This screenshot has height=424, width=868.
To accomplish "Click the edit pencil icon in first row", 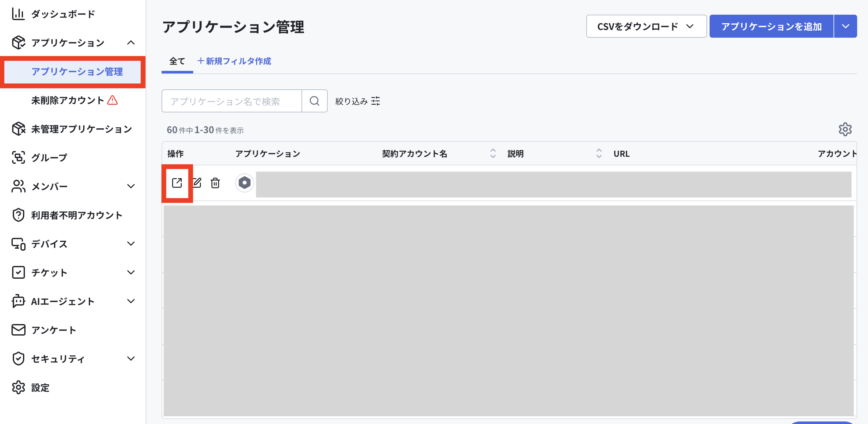I will pyautogui.click(x=197, y=183).
